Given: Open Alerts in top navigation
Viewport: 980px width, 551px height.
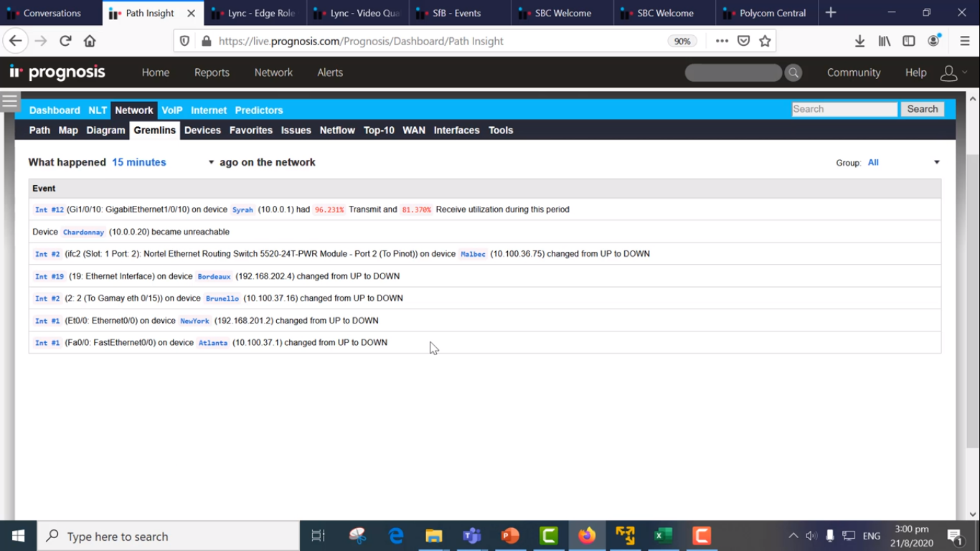Looking at the screenshot, I should pyautogui.click(x=330, y=72).
